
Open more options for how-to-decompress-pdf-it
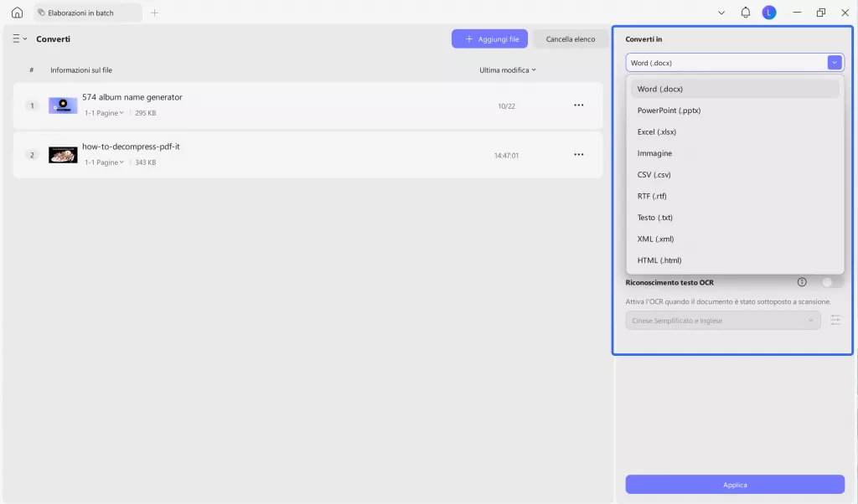(578, 154)
